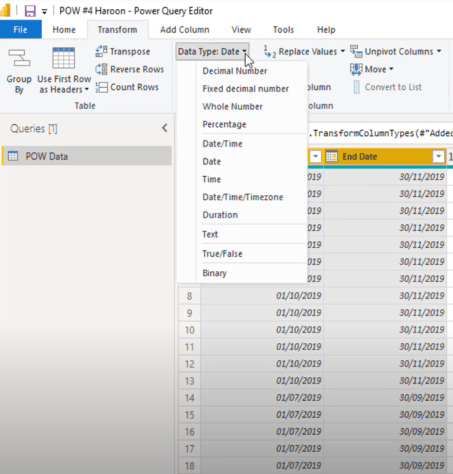The image size is (453, 474).
Task: Click the End Date column type icon
Action: [331, 156]
